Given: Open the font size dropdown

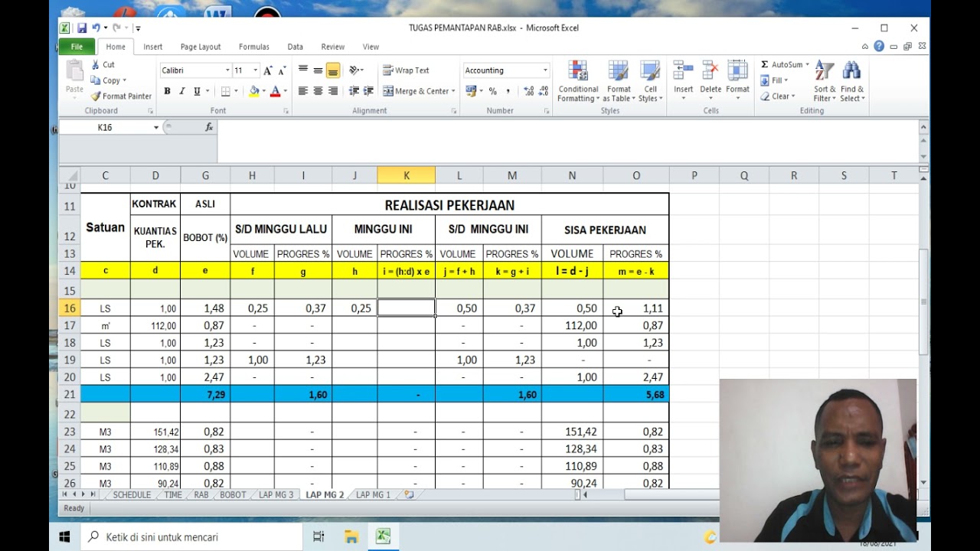Looking at the screenshot, I should (x=256, y=70).
